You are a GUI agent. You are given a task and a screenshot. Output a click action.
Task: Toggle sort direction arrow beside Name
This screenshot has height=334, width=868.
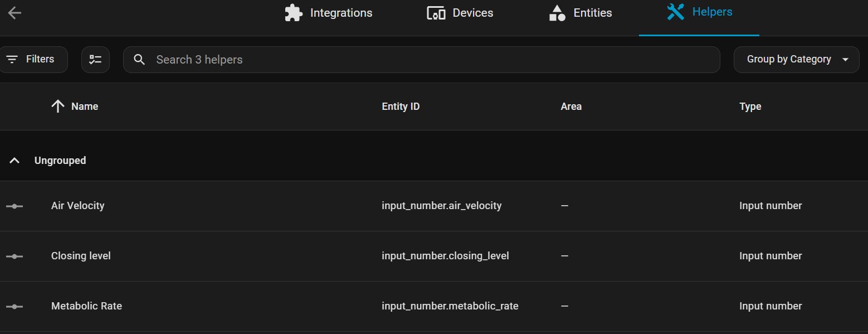58,107
